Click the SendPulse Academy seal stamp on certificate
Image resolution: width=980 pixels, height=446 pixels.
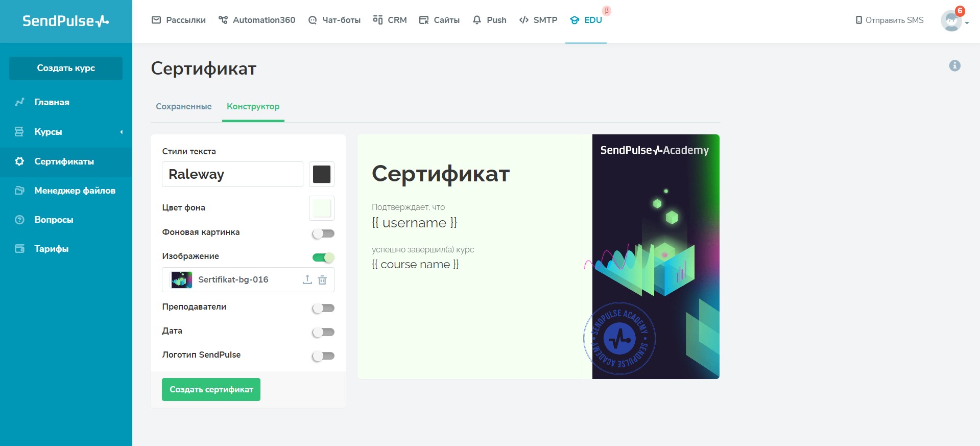pos(619,338)
